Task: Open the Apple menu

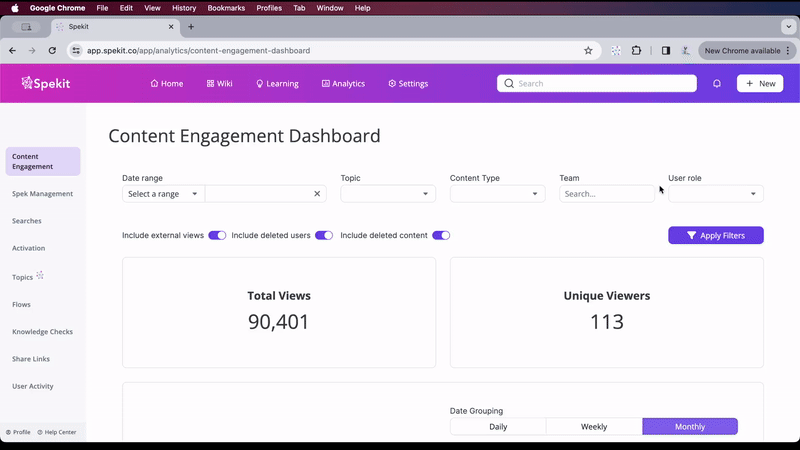Action: click(15, 8)
